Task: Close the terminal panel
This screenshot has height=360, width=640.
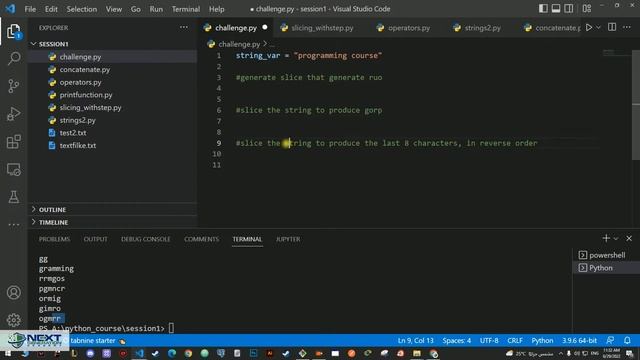Action: tap(629, 238)
